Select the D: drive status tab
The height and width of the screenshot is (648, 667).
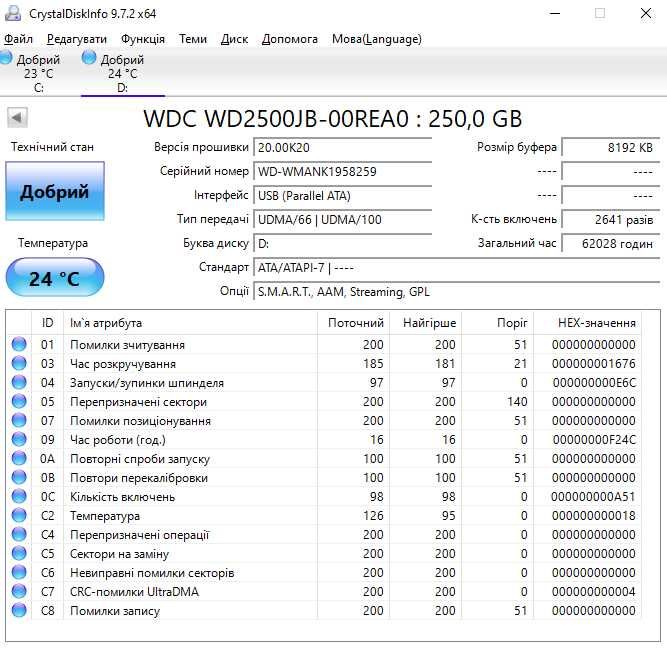coord(123,72)
